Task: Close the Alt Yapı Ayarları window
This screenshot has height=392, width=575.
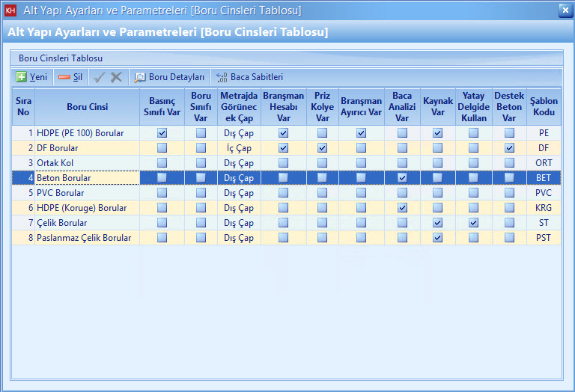Action: point(565,10)
